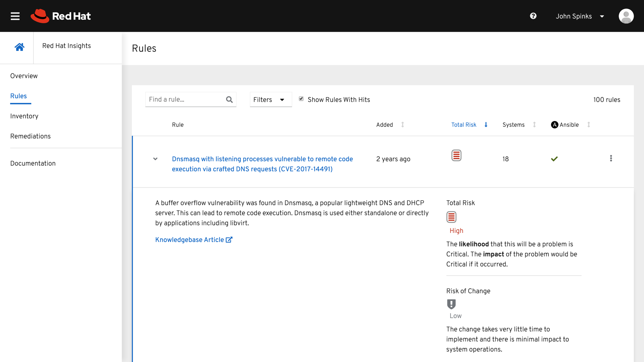Click the High total risk icon in row
The width and height of the screenshot is (644, 362).
[456, 156]
